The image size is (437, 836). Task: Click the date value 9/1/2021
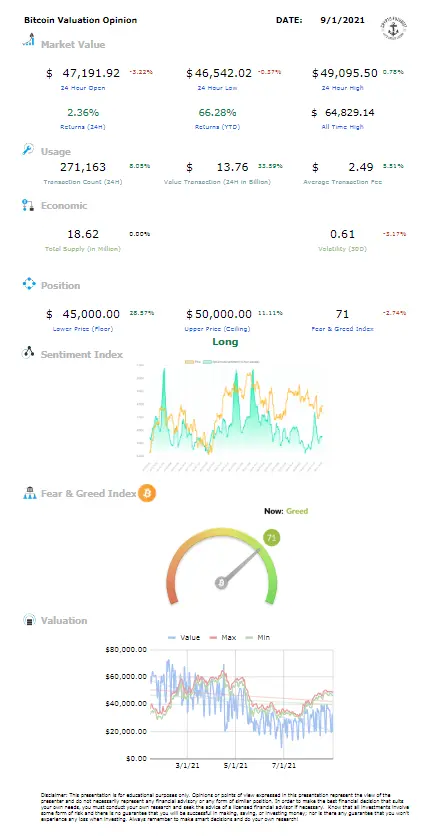[x=343, y=20]
